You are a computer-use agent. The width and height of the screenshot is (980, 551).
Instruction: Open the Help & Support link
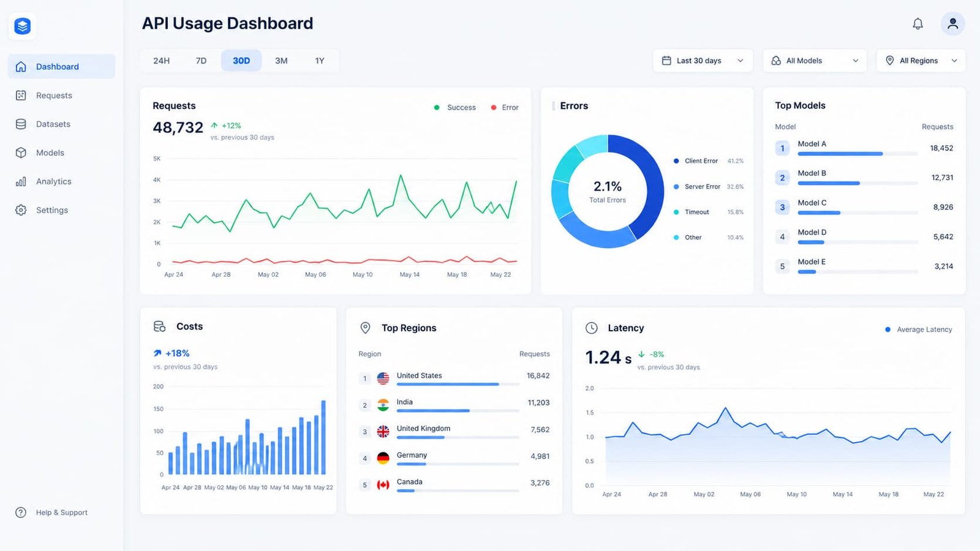51,512
